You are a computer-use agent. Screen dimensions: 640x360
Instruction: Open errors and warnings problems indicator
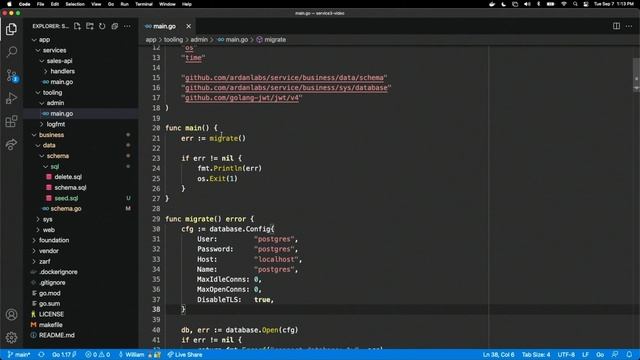point(98,355)
